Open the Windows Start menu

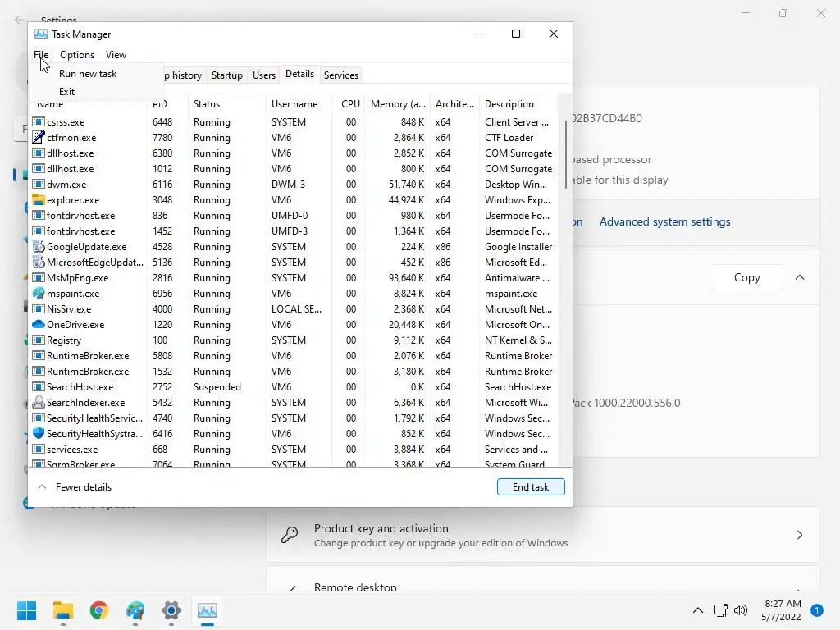[x=26, y=610]
